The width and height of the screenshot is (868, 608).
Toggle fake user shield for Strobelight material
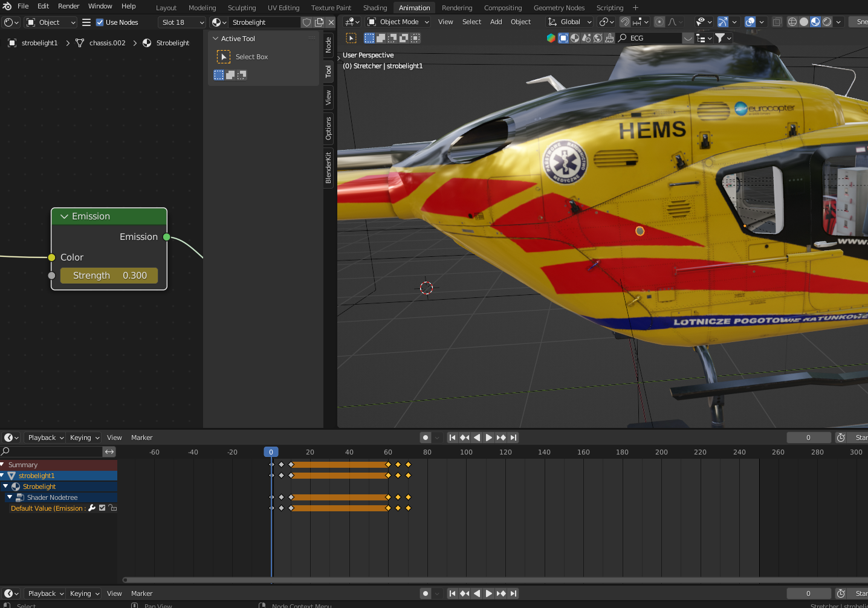pos(307,22)
